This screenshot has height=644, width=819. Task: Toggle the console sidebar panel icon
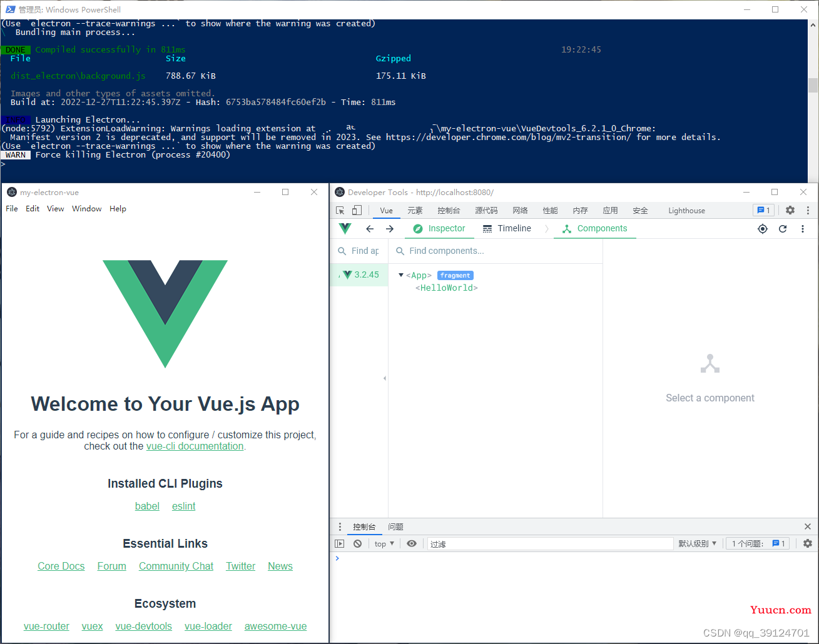340,544
